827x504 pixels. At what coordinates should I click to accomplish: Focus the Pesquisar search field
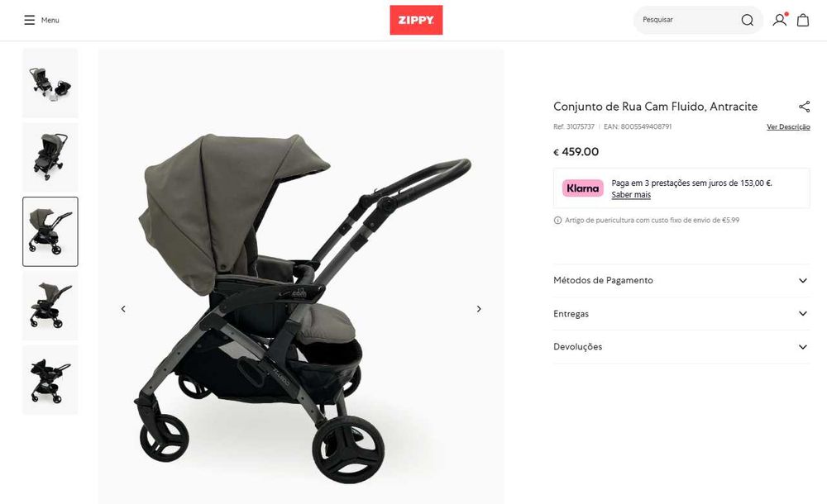688,20
